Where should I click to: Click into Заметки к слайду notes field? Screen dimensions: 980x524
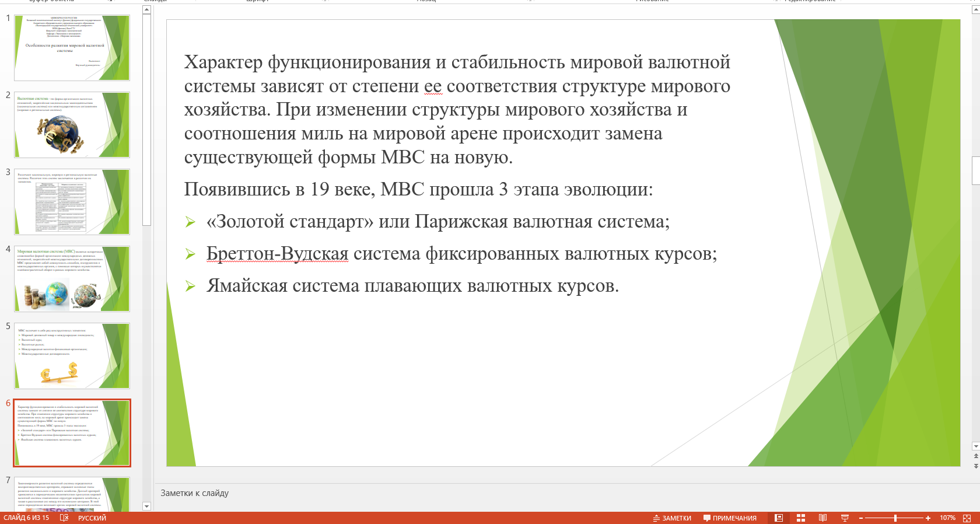[563, 494]
